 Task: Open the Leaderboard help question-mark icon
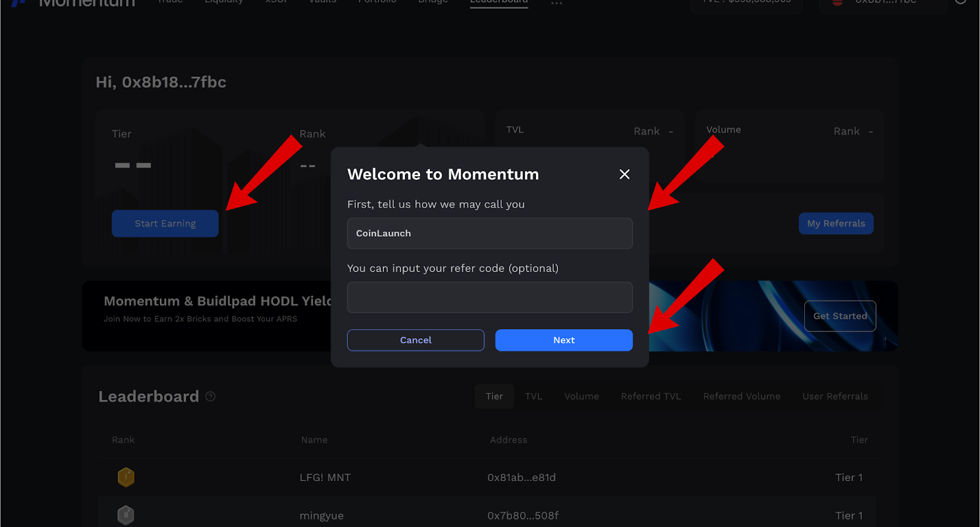tap(211, 396)
